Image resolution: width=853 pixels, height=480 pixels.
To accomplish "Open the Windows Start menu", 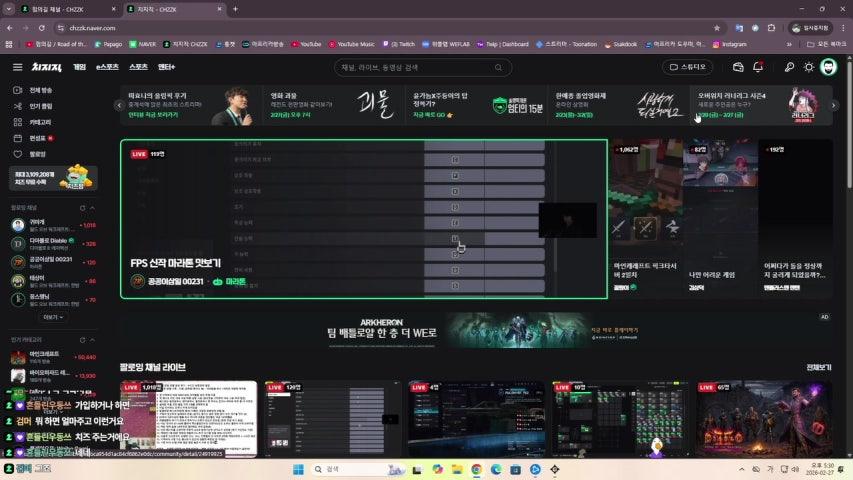I will click(298, 469).
